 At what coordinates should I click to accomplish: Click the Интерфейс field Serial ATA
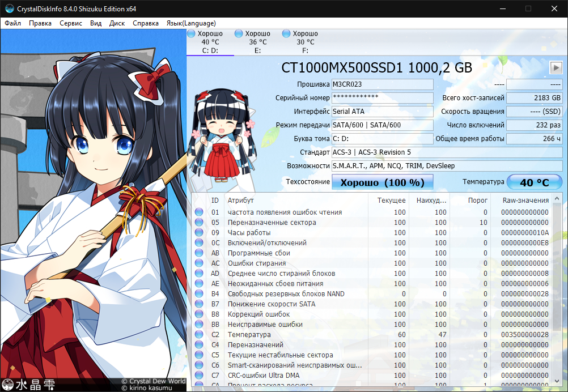click(x=383, y=112)
